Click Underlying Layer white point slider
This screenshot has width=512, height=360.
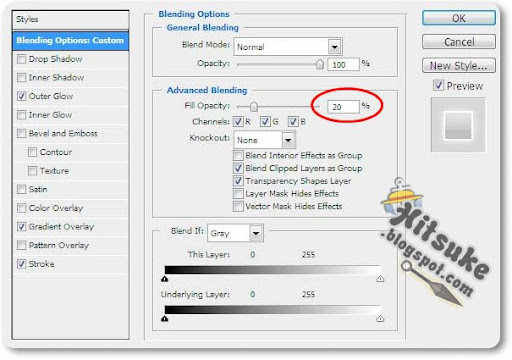tap(380, 319)
